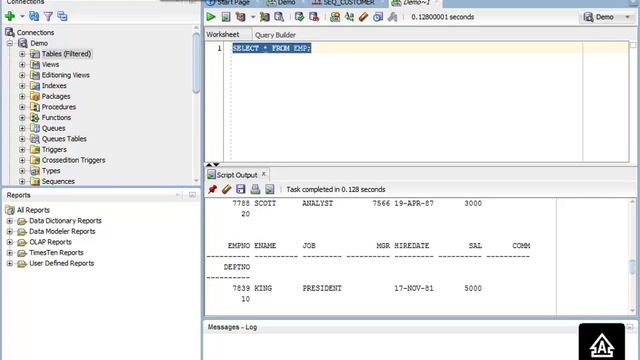
Task: Select the Script Output tab
Action: 237,175
